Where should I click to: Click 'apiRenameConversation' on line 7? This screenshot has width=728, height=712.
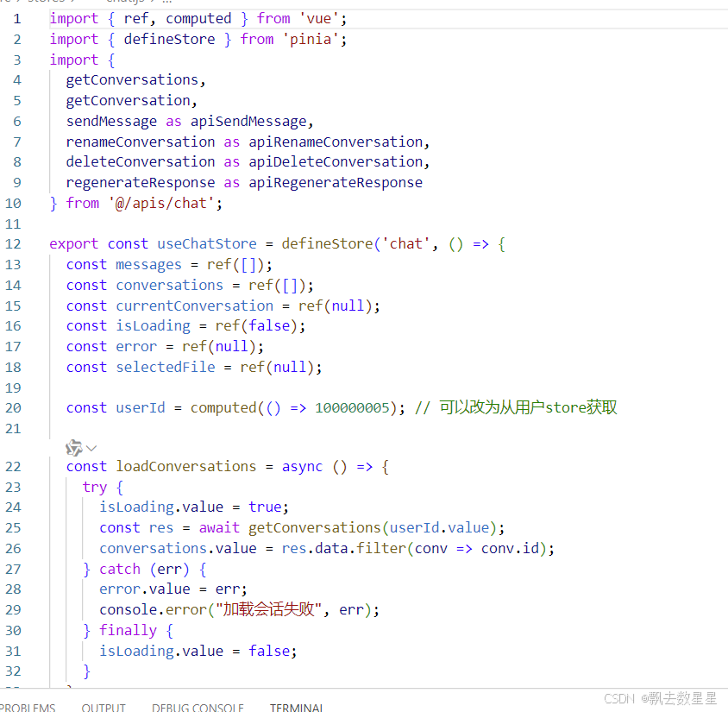click(336, 142)
